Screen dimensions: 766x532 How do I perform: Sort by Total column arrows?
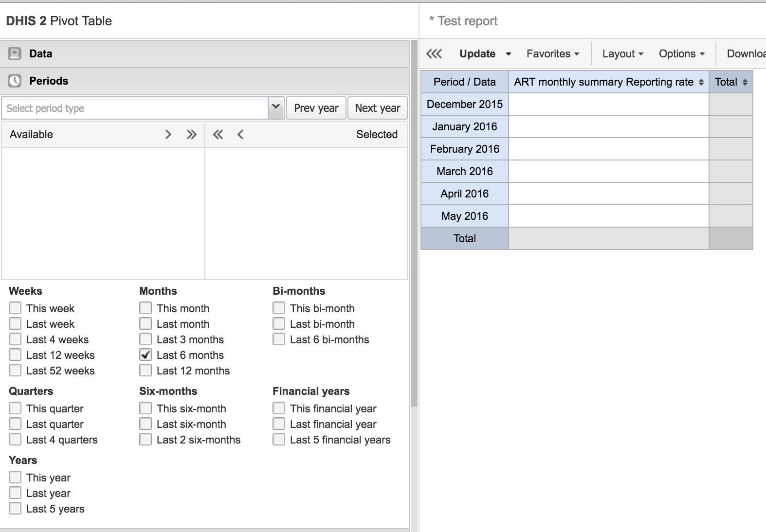tap(745, 82)
